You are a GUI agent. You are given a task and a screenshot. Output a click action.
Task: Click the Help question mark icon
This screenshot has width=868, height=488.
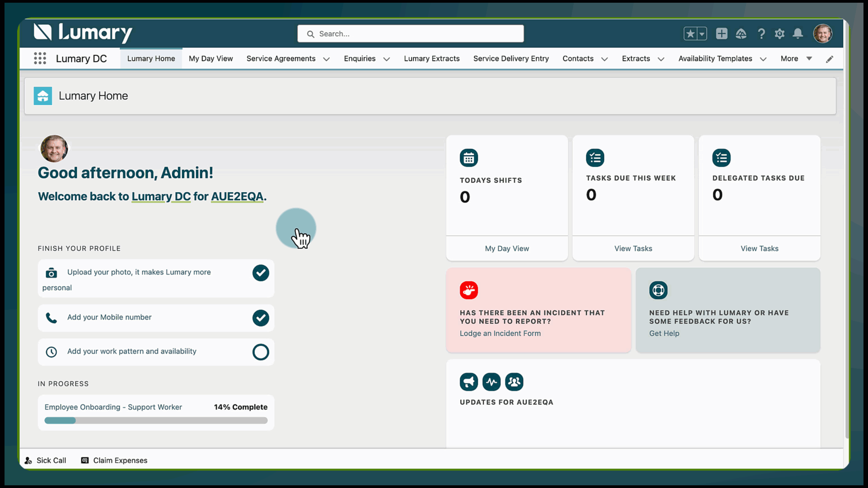[761, 34]
